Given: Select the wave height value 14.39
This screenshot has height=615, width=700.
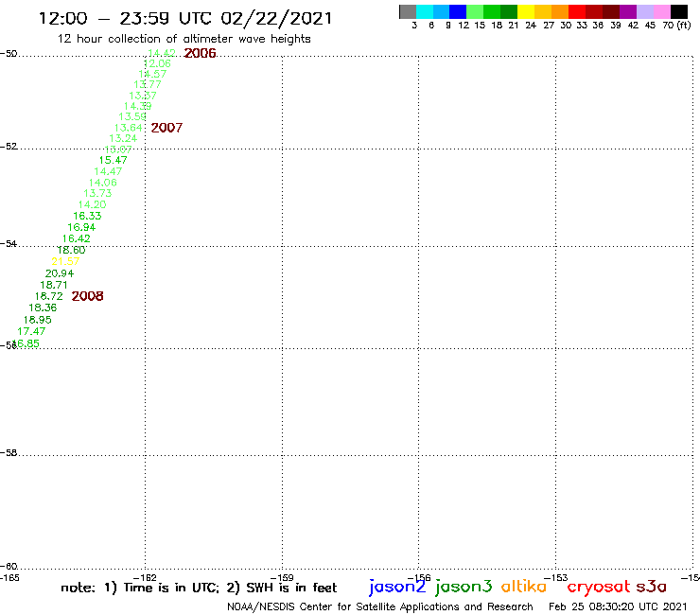Looking at the screenshot, I should point(137,106).
